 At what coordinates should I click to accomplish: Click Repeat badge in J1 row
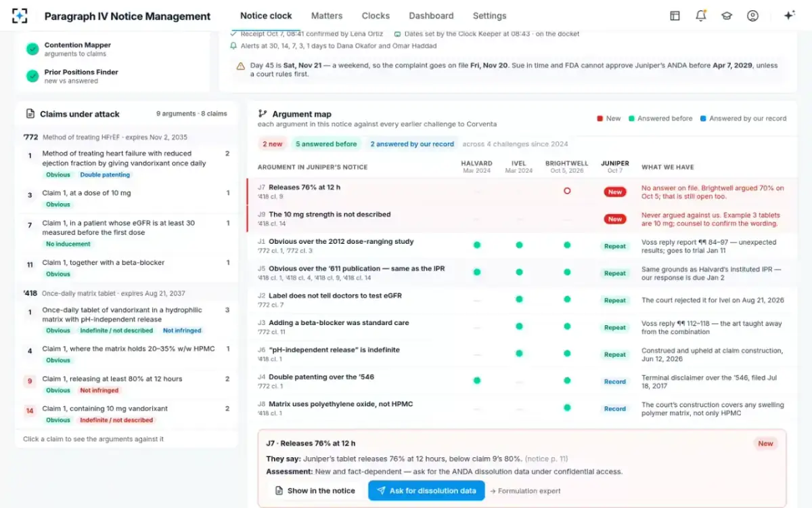tap(614, 246)
